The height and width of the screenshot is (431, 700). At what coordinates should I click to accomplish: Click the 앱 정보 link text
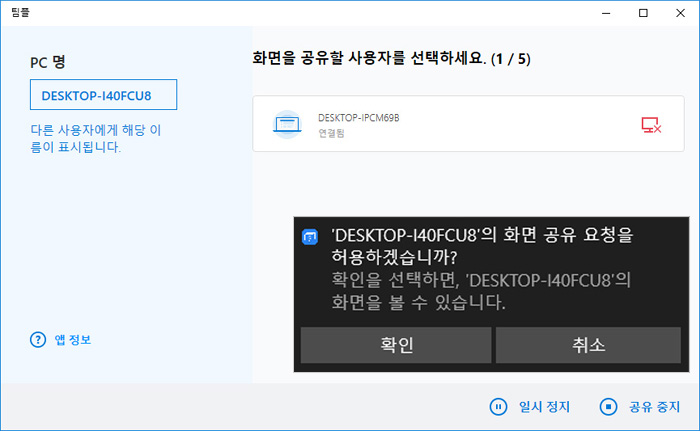(73, 340)
